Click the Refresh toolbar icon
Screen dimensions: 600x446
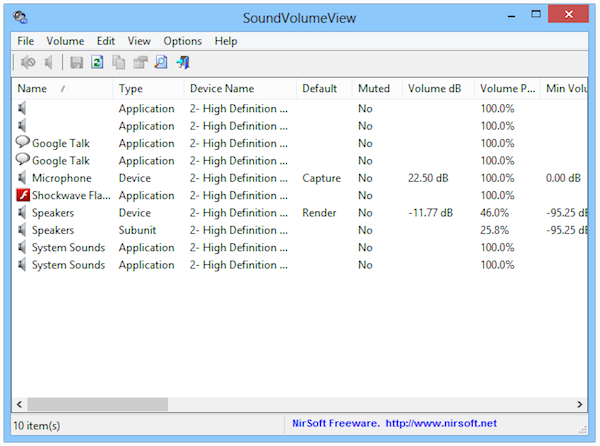tap(97, 62)
